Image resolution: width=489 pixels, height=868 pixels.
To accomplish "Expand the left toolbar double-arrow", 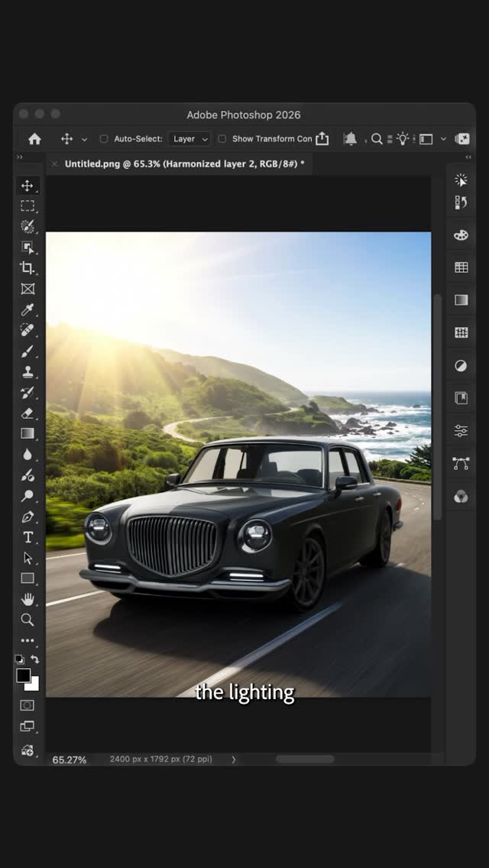I will coord(20,157).
